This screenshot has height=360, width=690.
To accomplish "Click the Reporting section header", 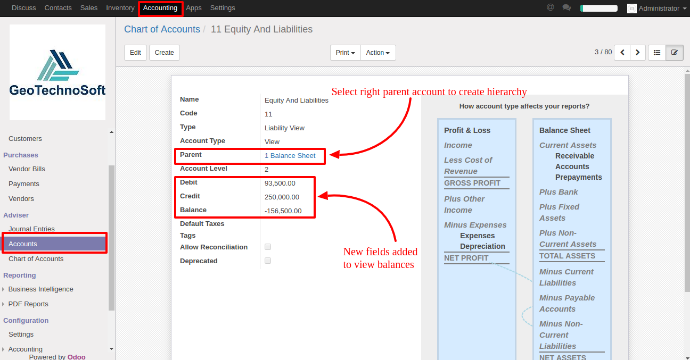I will pyautogui.click(x=20, y=276).
